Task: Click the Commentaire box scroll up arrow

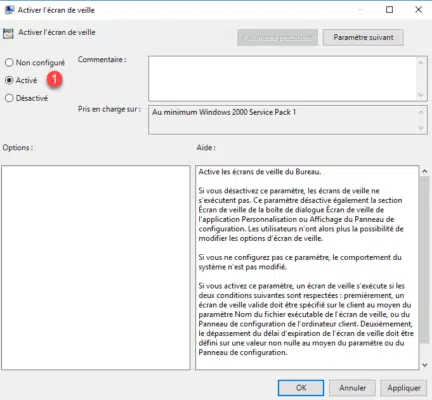Action: [x=421, y=63]
